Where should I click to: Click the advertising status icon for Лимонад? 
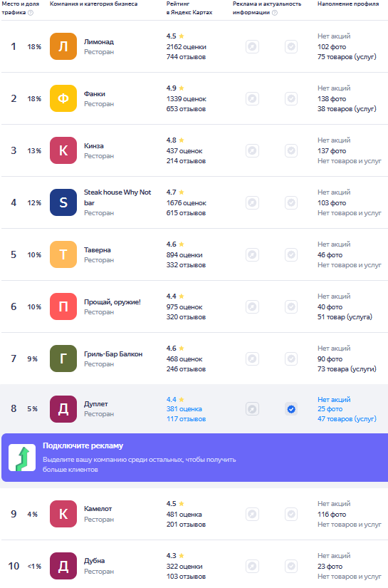point(253,47)
